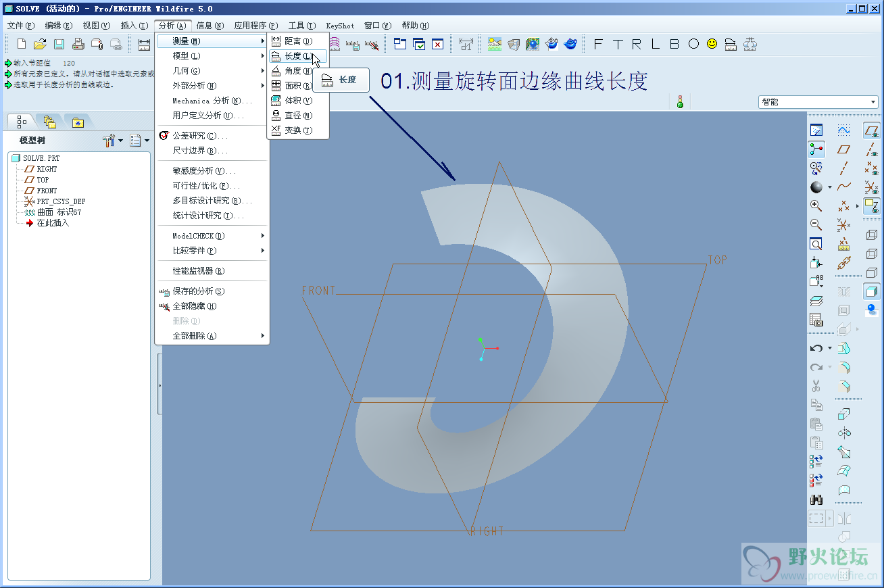Select the F front view button
Screen dimensions: 884x588
point(597,44)
